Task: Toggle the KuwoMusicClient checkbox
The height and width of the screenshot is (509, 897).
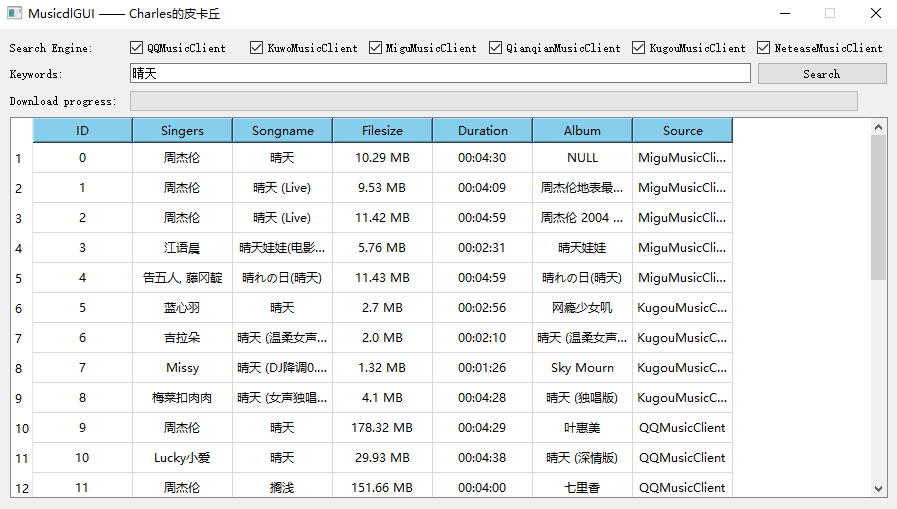Action: tap(256, 47)
